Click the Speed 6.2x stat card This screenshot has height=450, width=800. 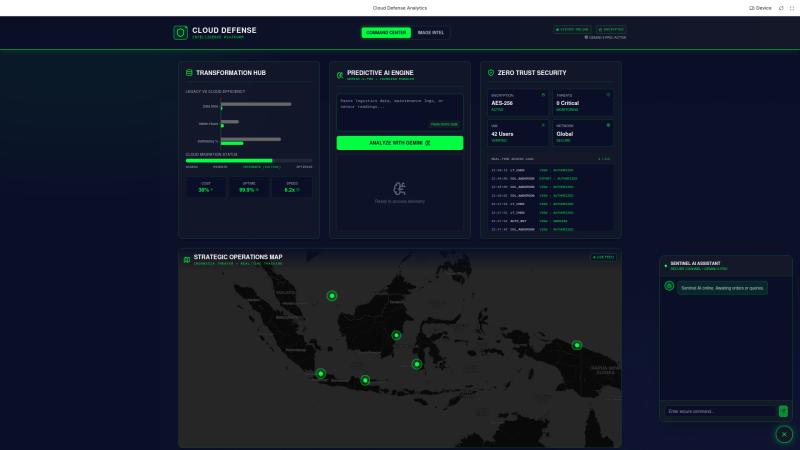292,187
